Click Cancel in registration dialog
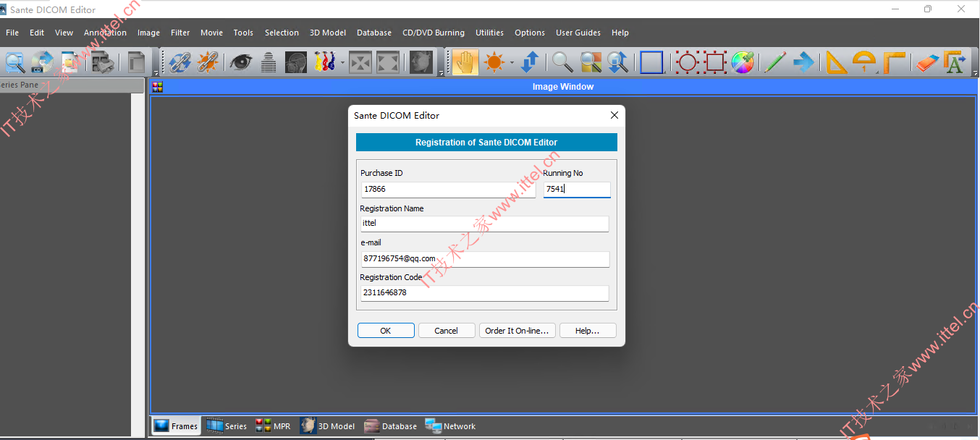 coord(447,331)
